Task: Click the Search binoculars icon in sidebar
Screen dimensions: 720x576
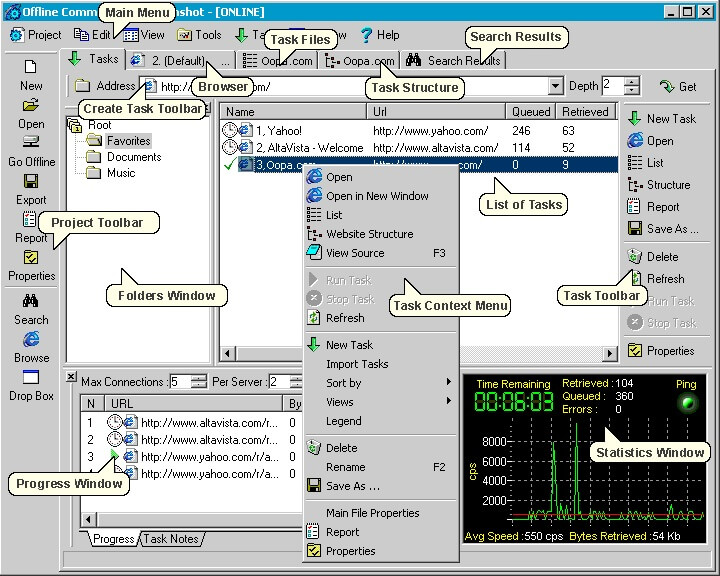Action: click(31, 301)
